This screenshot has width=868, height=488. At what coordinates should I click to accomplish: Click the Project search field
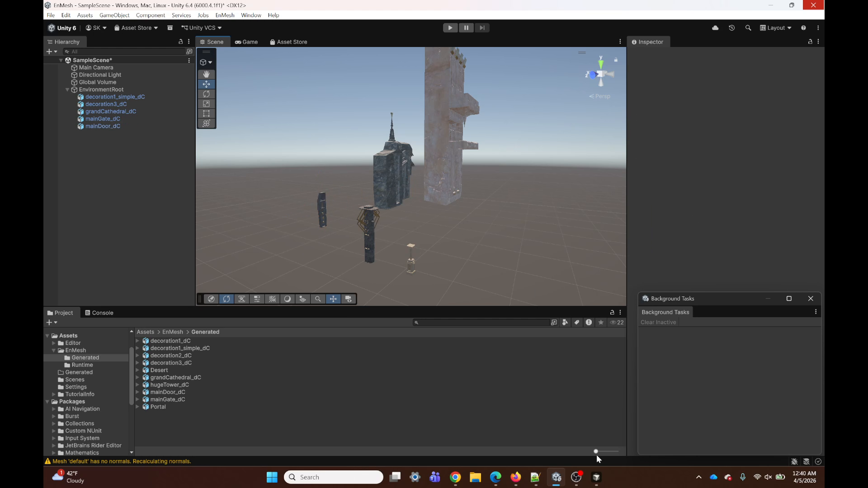(481, 323)
